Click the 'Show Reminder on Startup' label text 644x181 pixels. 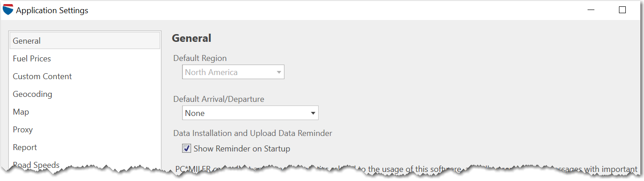click(x=242, y=149)
